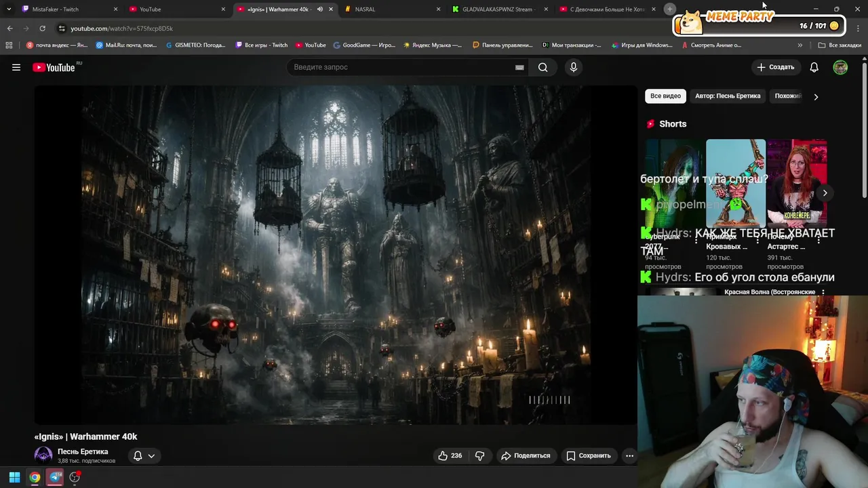The image size is (868, 488).
Task: Click the Создать button
Action: point(775,67)
